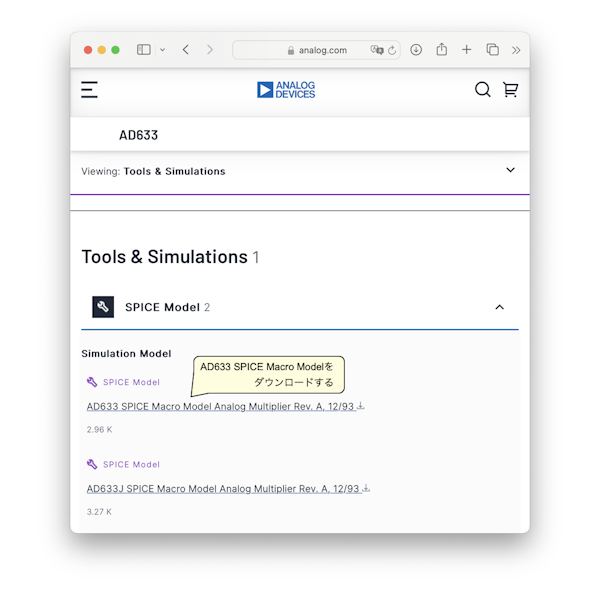Click the analog.com address bar
The width and height of the screenshot is (600, 590).
[x=317, y=50]
